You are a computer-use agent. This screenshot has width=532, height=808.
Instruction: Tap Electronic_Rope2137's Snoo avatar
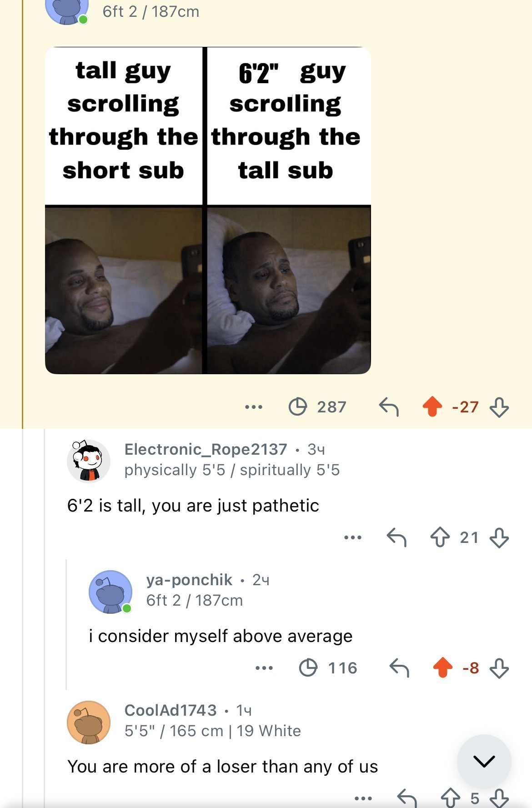(x=89, y=461)
